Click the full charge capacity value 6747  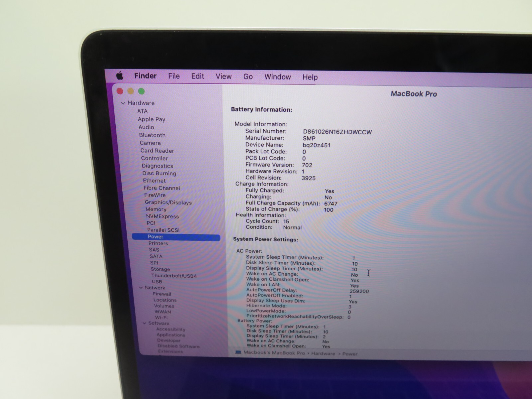[331, 204]
